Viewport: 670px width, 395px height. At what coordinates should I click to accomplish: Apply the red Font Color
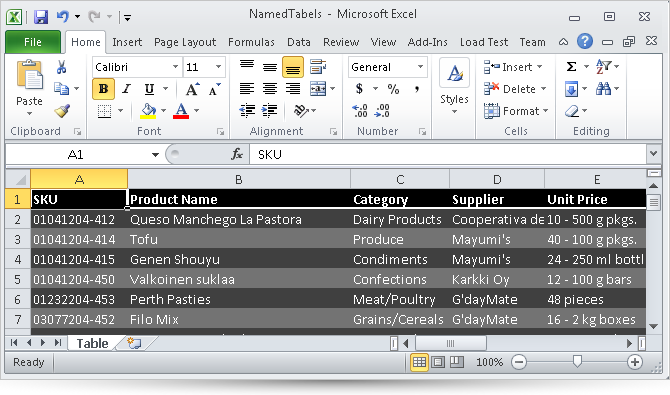tap(181, 111)
